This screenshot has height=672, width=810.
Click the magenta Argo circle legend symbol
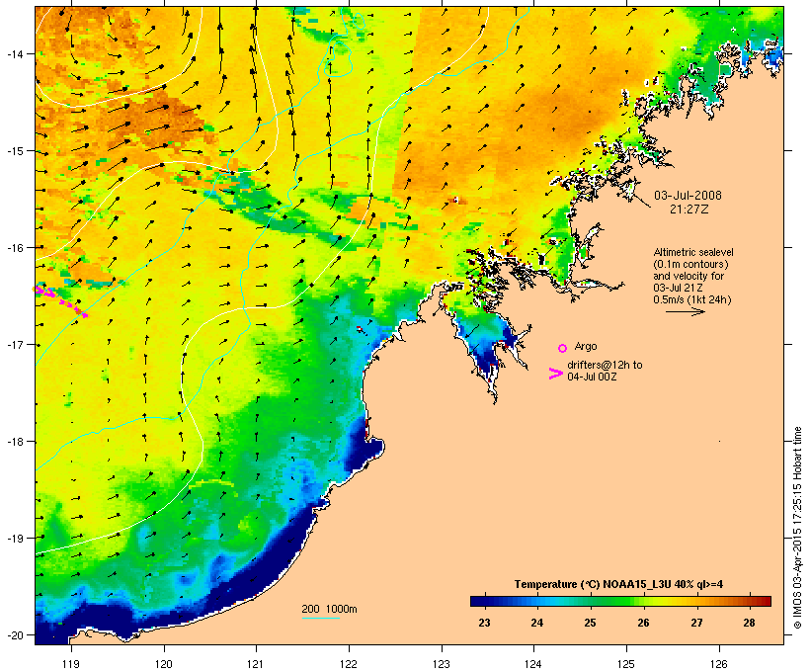tap(563, 348)
